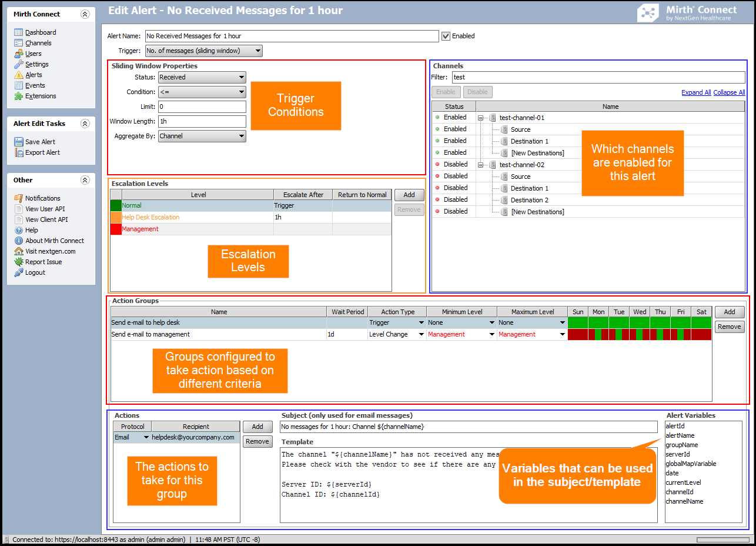Open Dashboard from the sidebar icon

click(18, 32)
